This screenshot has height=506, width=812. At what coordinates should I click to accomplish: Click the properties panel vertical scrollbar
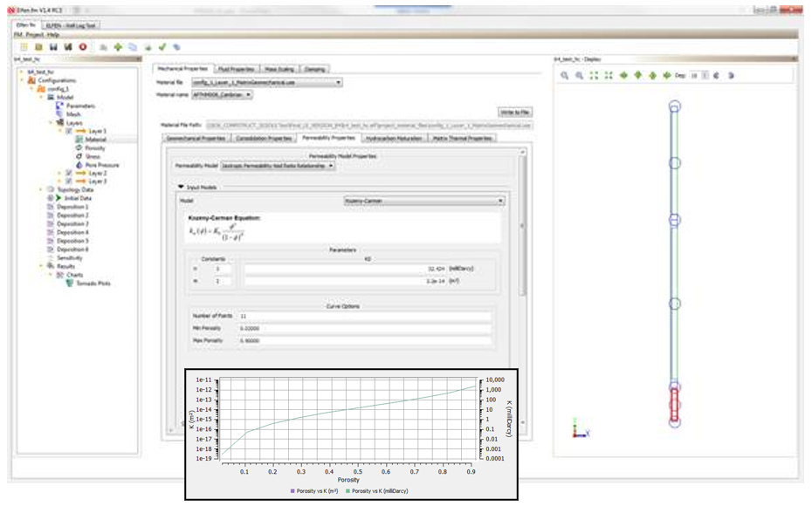point(523,227)
